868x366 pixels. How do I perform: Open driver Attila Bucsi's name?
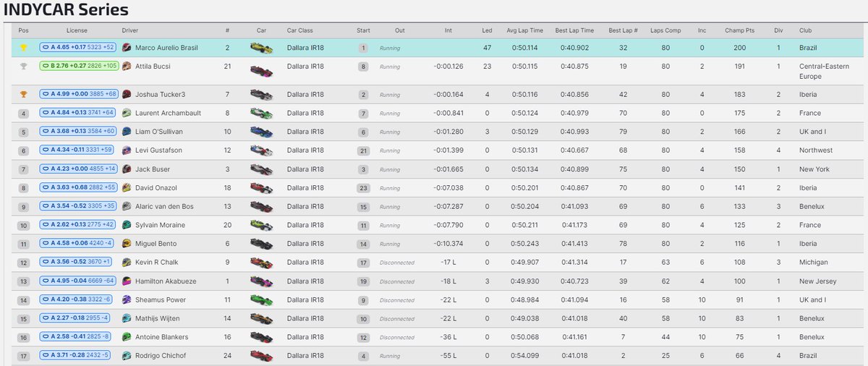(x=153, y=67)
